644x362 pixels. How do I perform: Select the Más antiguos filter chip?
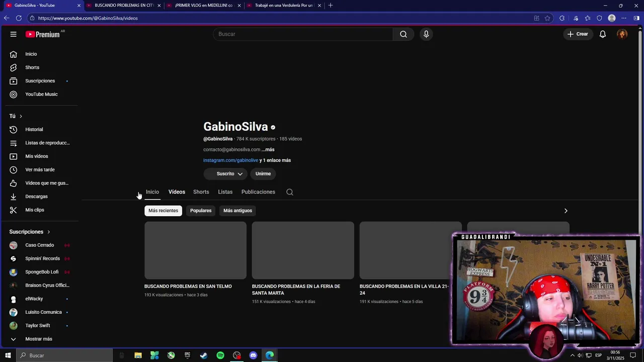tap(237, 211)
